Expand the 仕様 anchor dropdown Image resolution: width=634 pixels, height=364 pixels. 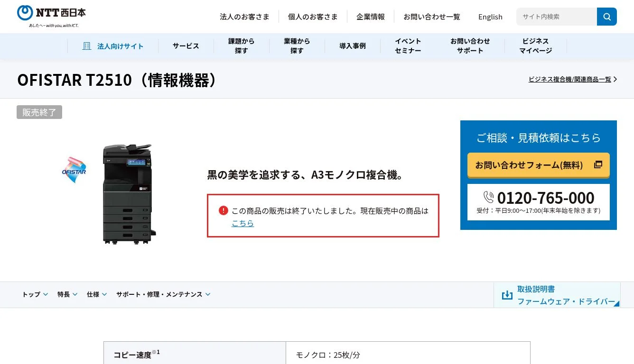pos(97,294)
